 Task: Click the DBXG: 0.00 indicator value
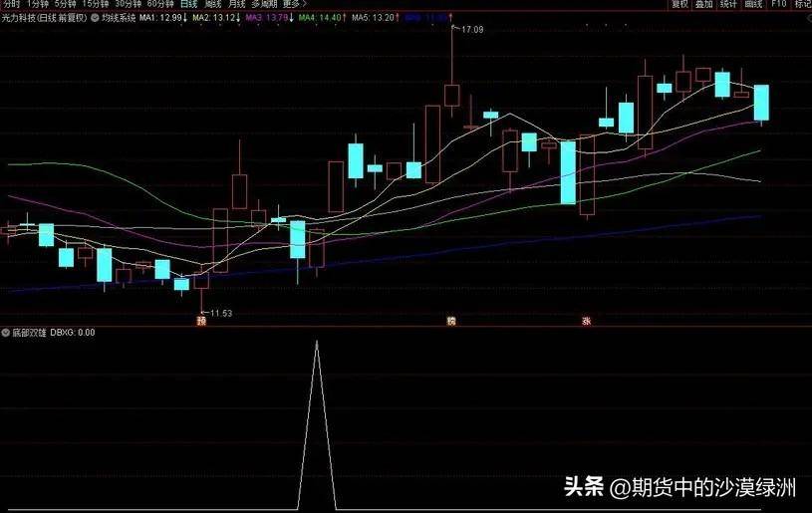(73, 333)
